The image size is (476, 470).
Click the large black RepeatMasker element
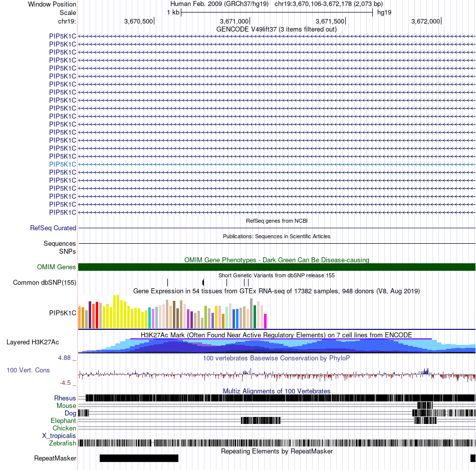139,458
